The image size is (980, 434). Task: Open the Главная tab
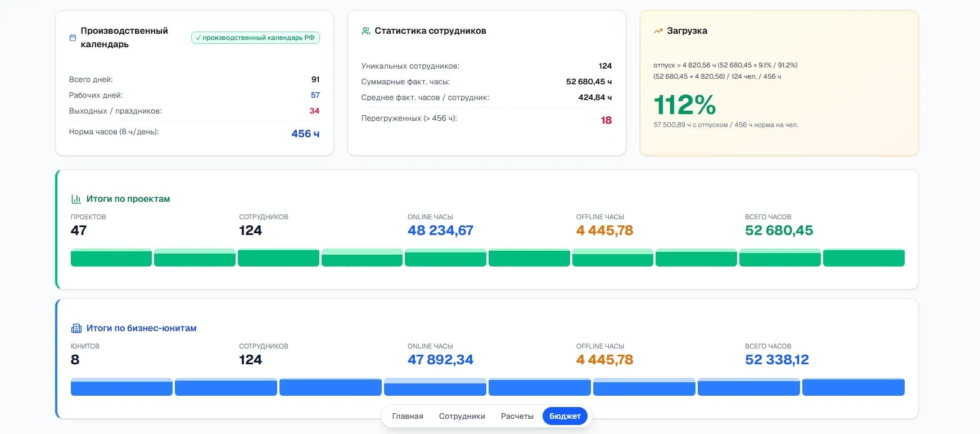[408, 416]
